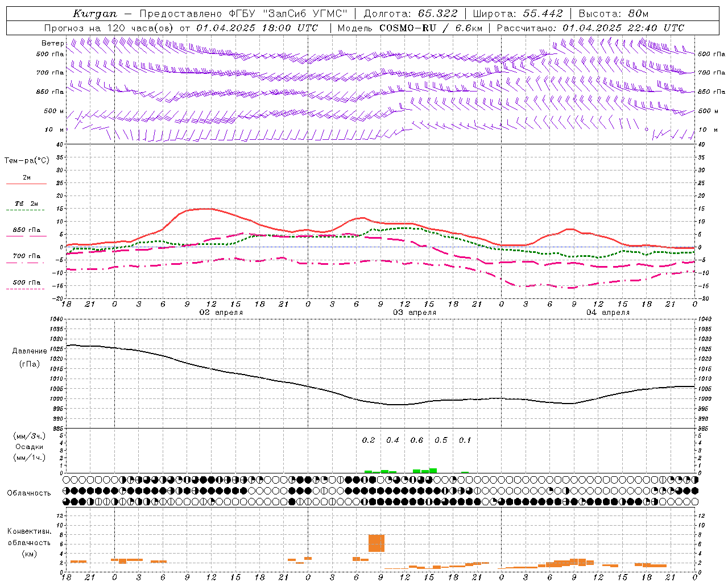Click the "Рассчитано: 01.04.2025 22:40 UTC" timestamp
The height and width of the screenshot is (582, 728).
coord(590,28)
